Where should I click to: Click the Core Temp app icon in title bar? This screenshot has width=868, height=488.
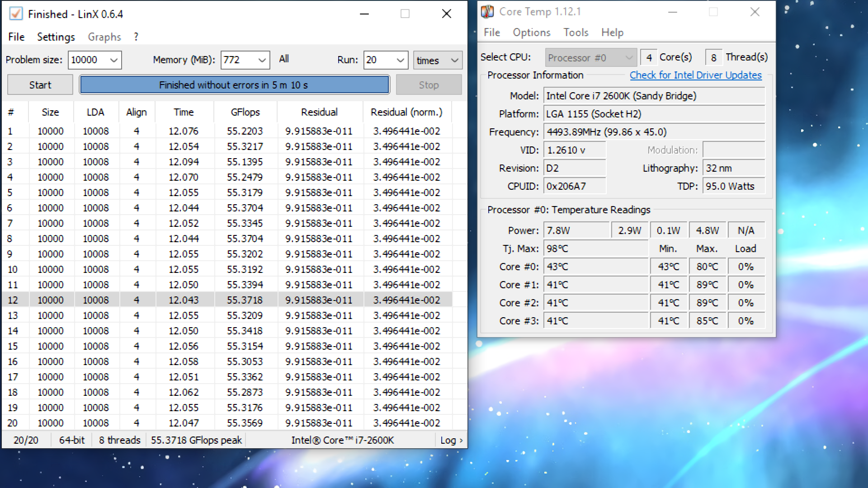click(487, 12)
